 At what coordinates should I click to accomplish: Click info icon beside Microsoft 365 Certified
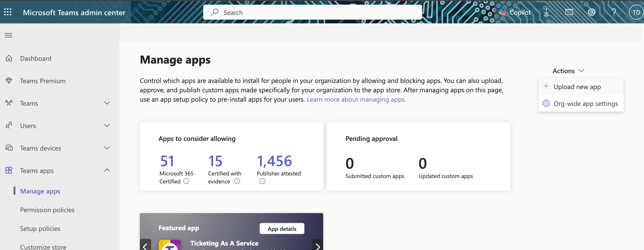click(186, 181)
